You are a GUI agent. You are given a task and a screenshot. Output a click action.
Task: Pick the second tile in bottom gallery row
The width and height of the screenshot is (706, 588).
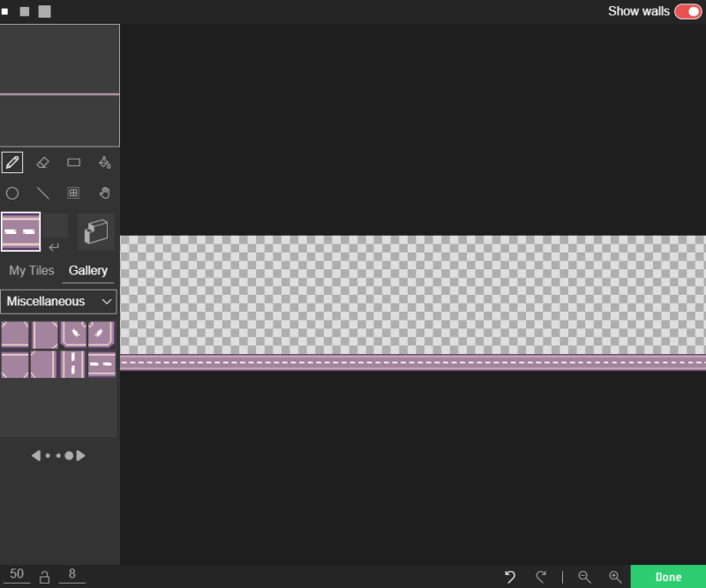pos(43,364)
